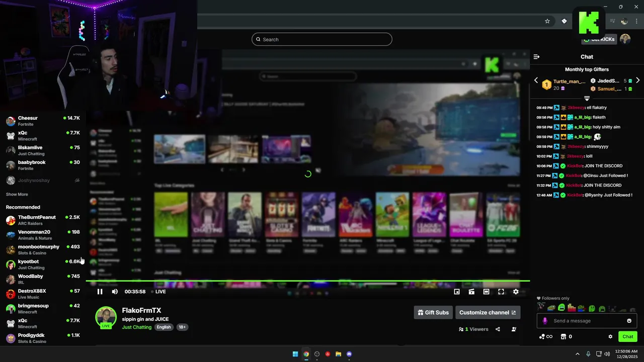Image resolution: width=644 pixels, height=362 pixels.
Task: Open the browser extension icon beside star
Action: [564, 21]
